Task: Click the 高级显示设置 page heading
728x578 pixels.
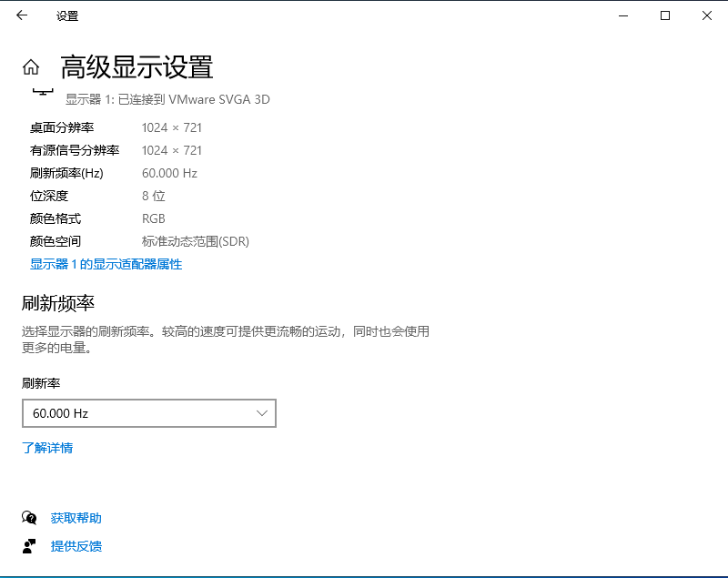Action: (x=136, y=67)
